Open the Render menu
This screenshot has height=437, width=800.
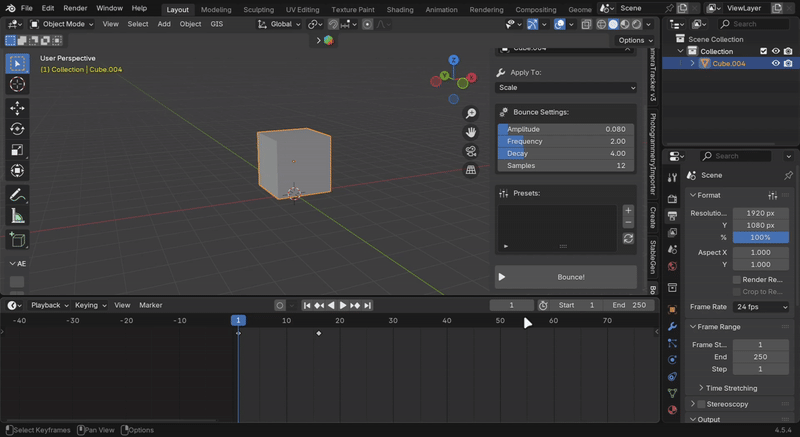(x=75, y=8)
